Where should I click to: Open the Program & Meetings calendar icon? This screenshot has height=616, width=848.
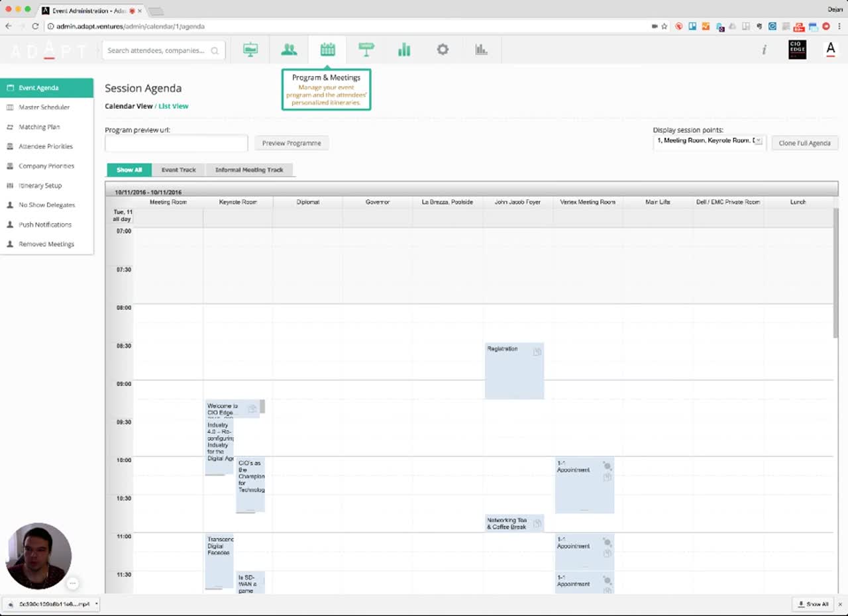click(327, 50)
